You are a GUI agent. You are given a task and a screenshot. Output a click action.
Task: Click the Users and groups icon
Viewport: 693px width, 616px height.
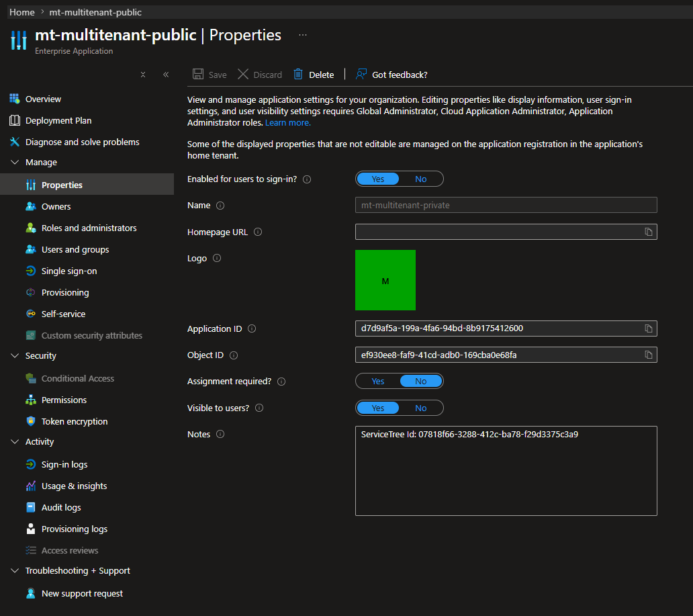(x=30, y=249)
